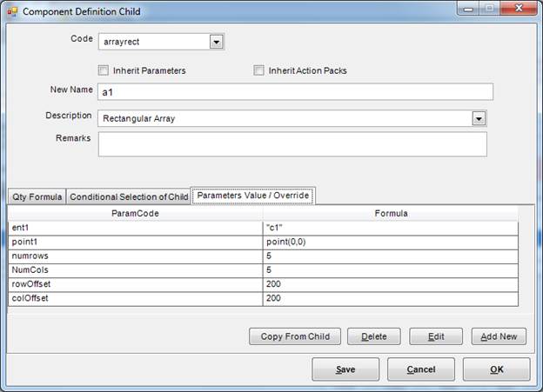The height and width of the screenshot is (392, 543).
Task: Toggle the Inherit Action Packs checkbox
Action: (x=258, y=70)
